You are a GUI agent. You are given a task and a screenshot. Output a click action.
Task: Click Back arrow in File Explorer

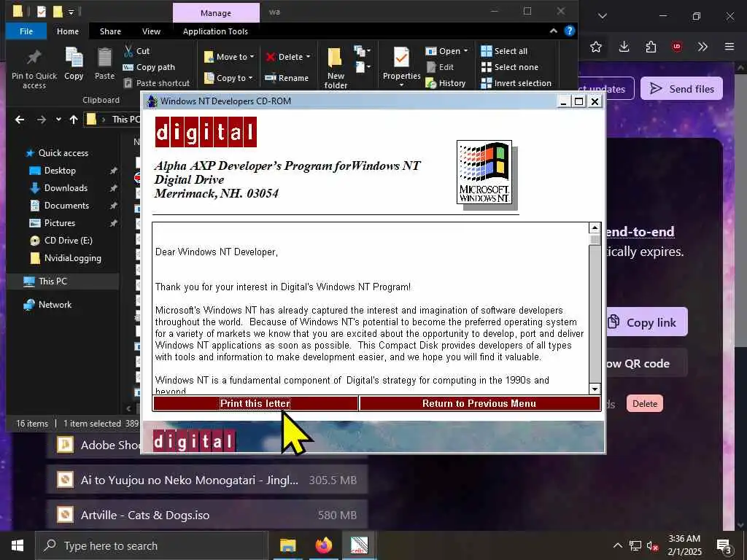[20, 120]
